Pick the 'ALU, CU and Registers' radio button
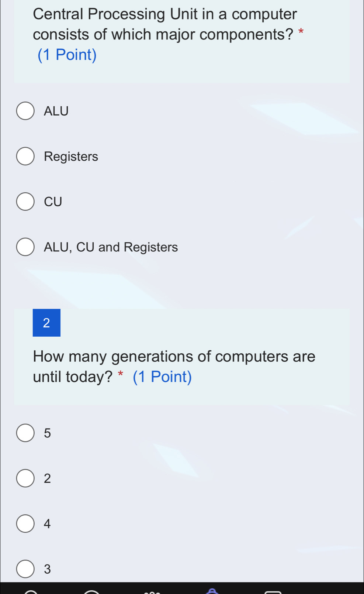This screenshot has width=364, height=594. tap(25, 247)
